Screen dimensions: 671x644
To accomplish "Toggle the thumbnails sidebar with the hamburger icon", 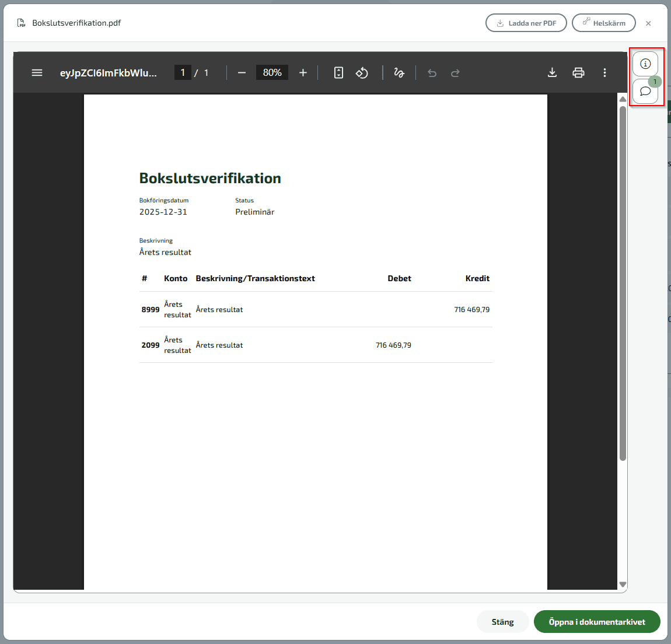I will coord(37,72).
